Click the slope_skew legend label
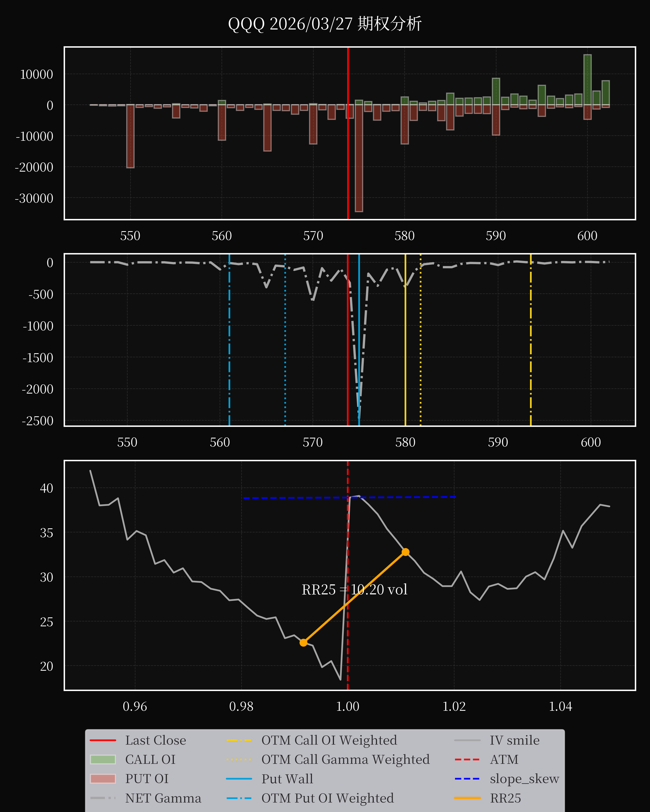This screenshot has width=650, height=812. (x=524, y=778)
